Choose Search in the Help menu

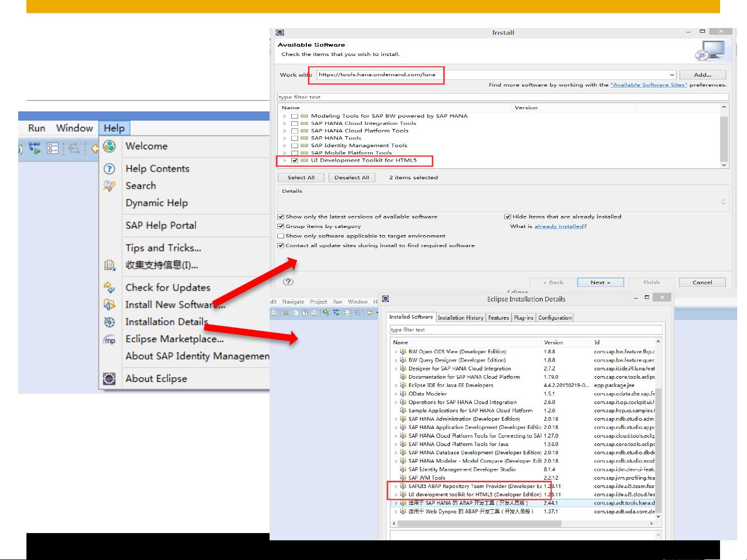(x=140, y=185)
